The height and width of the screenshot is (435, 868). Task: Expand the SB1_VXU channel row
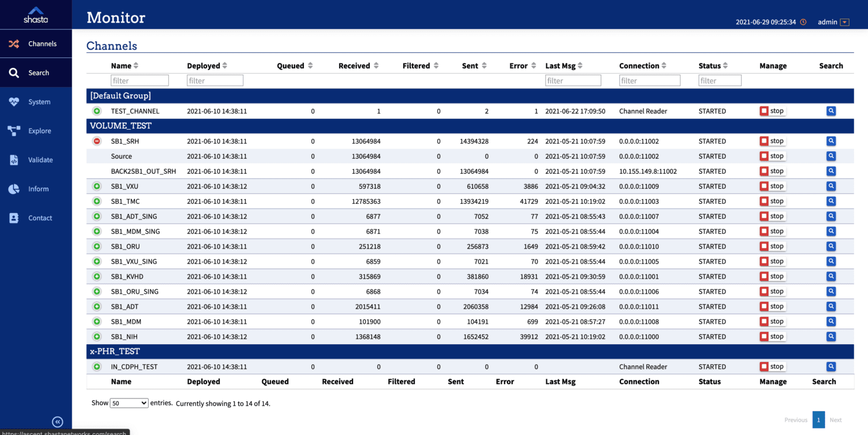(97, 187)
